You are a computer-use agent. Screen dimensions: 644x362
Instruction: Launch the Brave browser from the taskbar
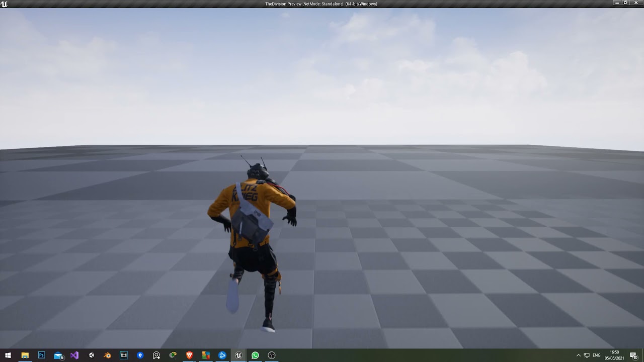(190, 355)
